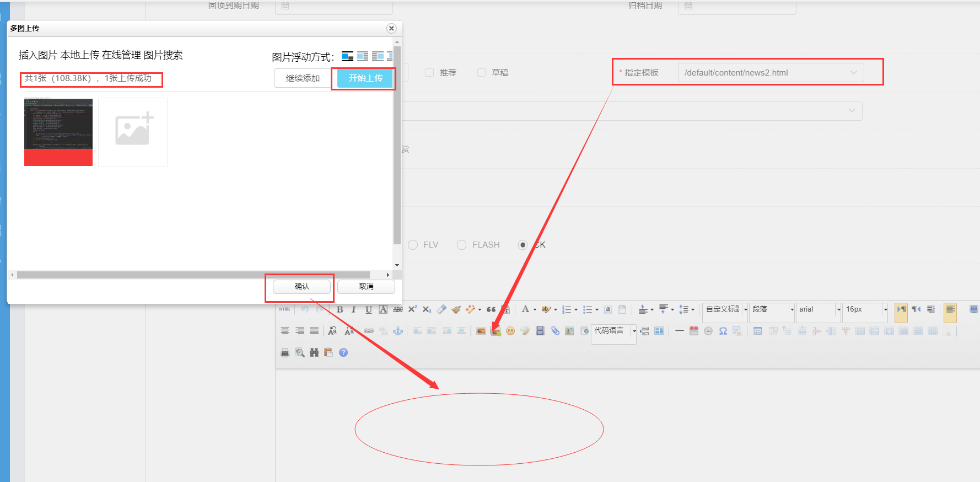Open the emoticon picker
This screenshot has width=980, height=482.
click(510, 331)
